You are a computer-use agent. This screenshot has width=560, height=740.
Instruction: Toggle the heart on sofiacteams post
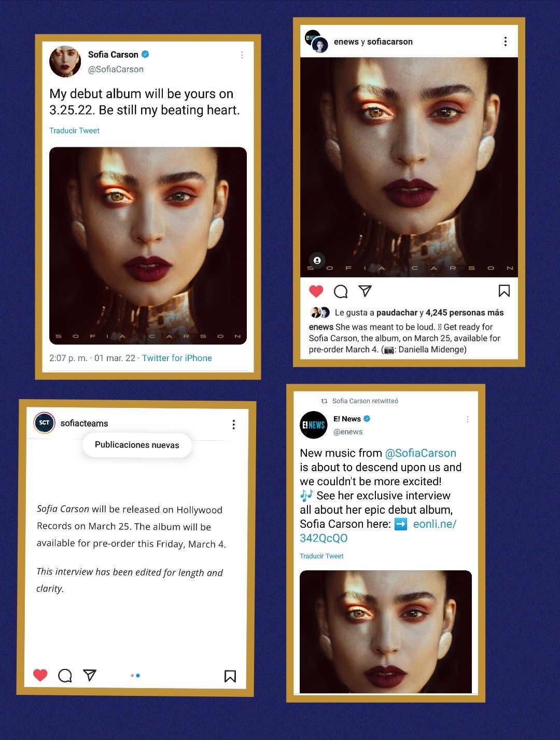40,675
